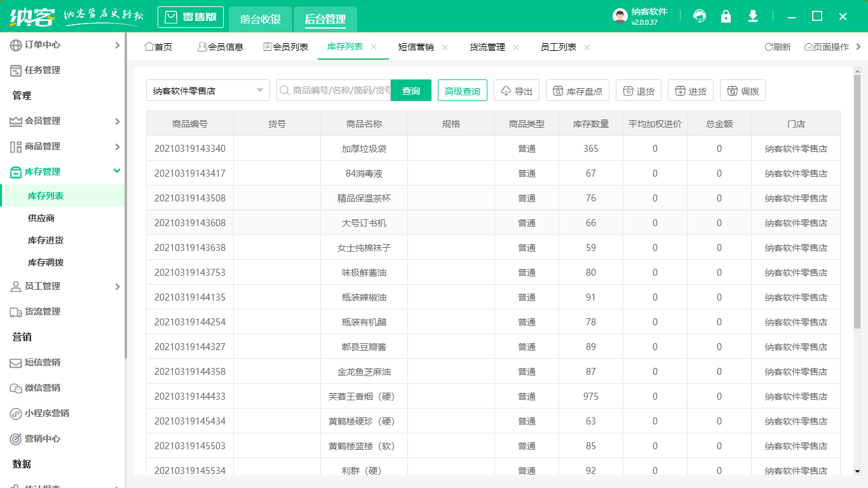Click the 退货 returns icon
This screenshot has height=488, width=868.
pos(638,90)
